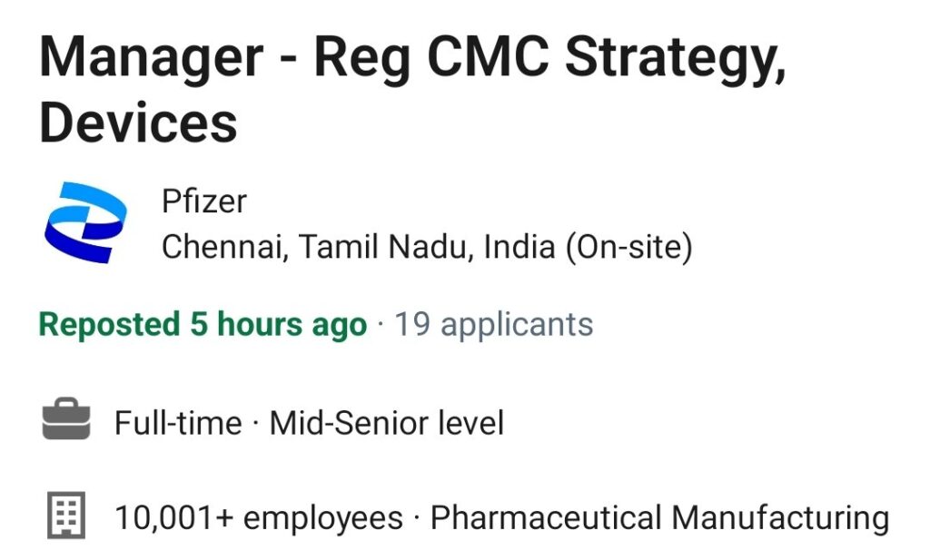The width and height of the screenshot is (930, 560).
Task: Click the office building company size icon
Action: 66,515
